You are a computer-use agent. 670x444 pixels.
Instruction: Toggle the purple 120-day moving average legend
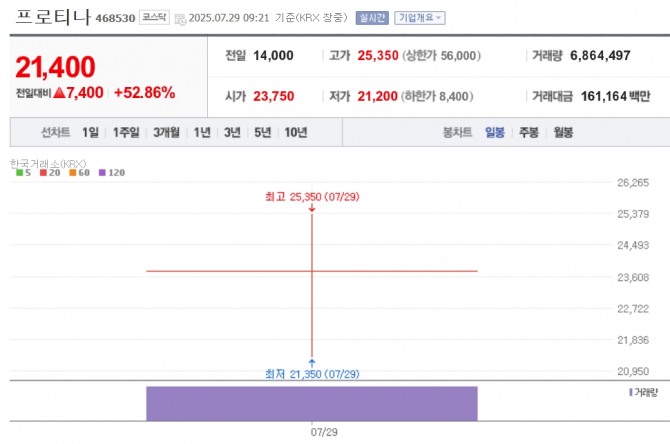(x=111, y=173)
